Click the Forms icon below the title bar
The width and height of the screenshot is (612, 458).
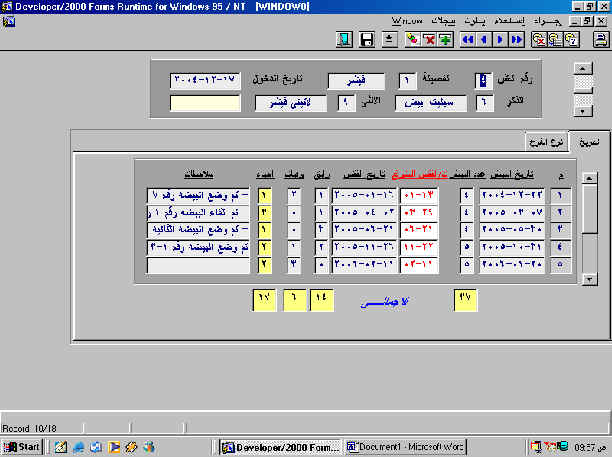[x=9, y=21]
